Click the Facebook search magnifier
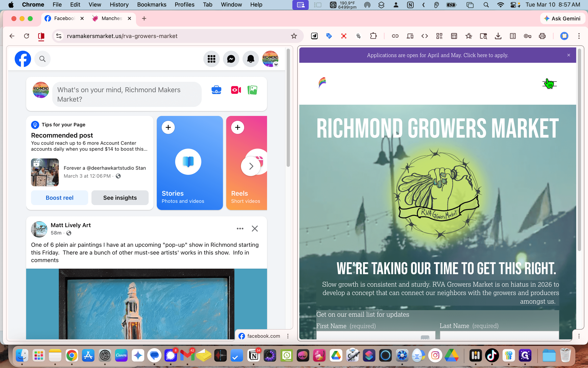588x368 pixels. tap(42, 59)
